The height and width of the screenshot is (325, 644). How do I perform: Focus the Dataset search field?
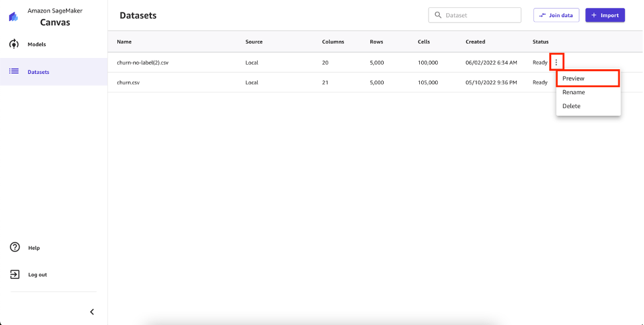(475, 15)
